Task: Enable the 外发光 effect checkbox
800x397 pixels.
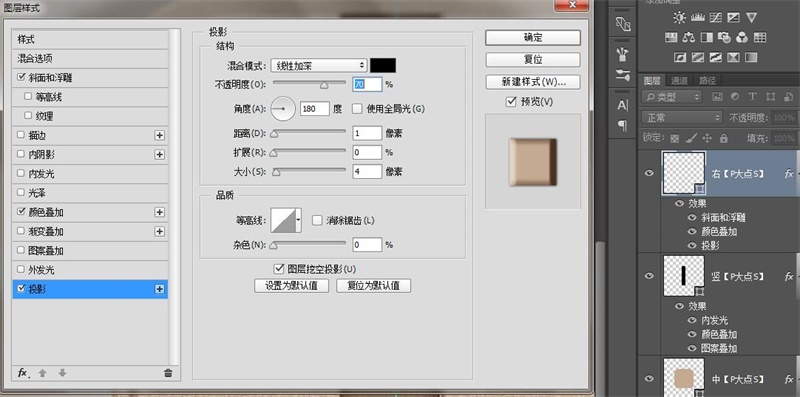Action: tap(20, 269)
